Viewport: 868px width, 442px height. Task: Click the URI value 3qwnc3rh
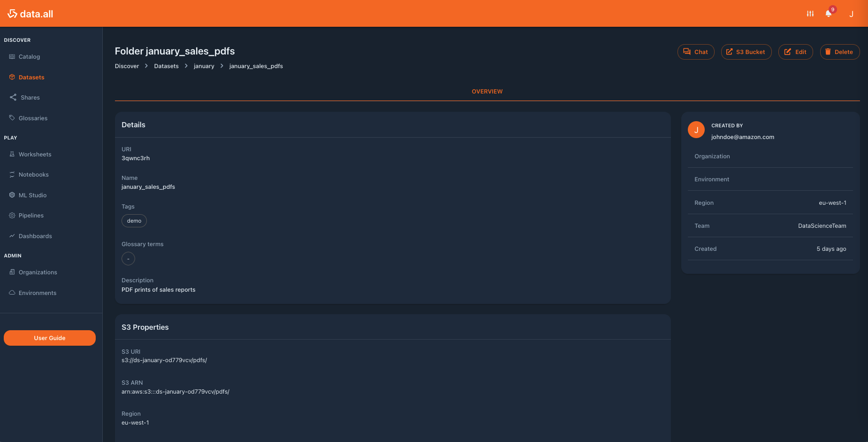coord(136,158)
